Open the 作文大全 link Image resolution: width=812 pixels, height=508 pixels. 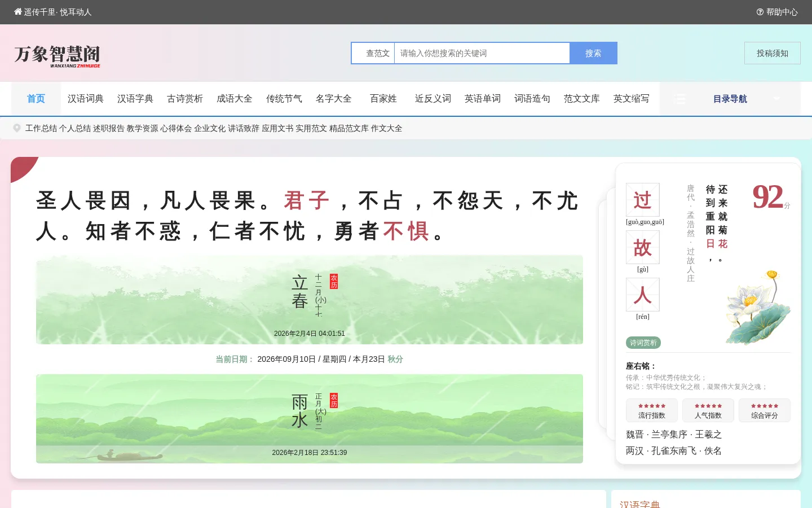(387, 128)
